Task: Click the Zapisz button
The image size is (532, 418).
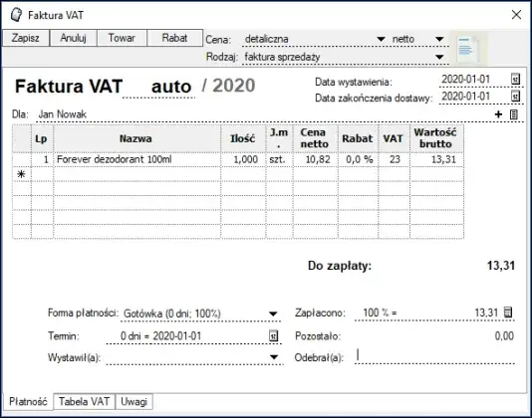Action: (x=26, y=38)
